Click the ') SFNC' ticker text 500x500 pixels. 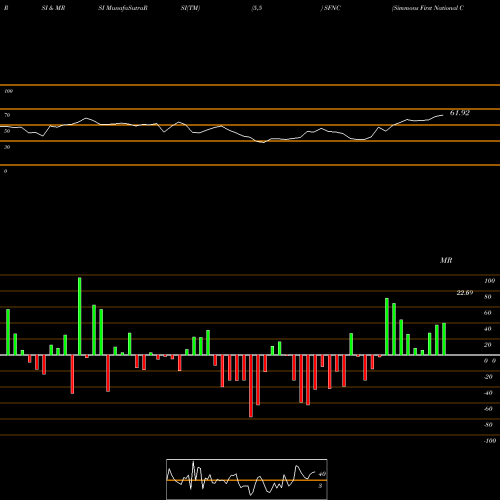(x=331, y=8)
